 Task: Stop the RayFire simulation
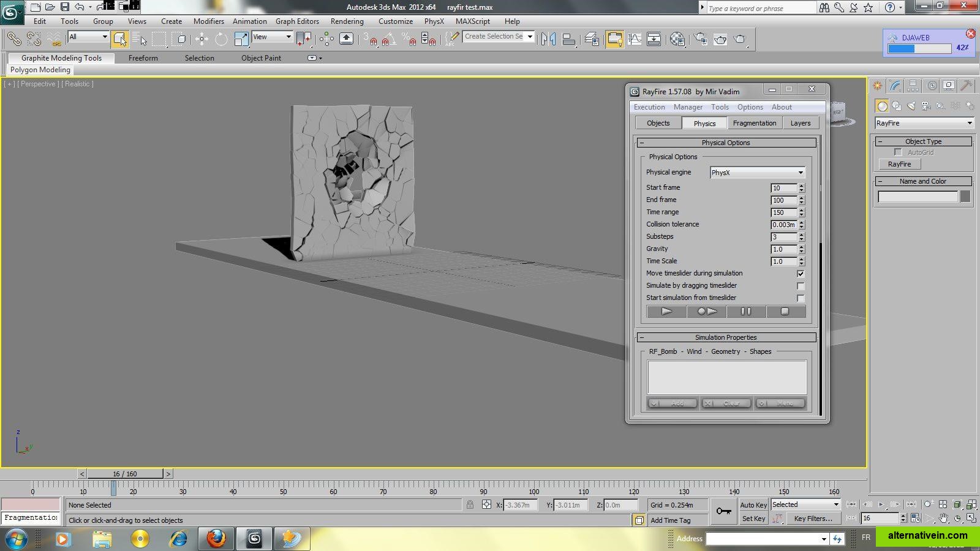785,312
